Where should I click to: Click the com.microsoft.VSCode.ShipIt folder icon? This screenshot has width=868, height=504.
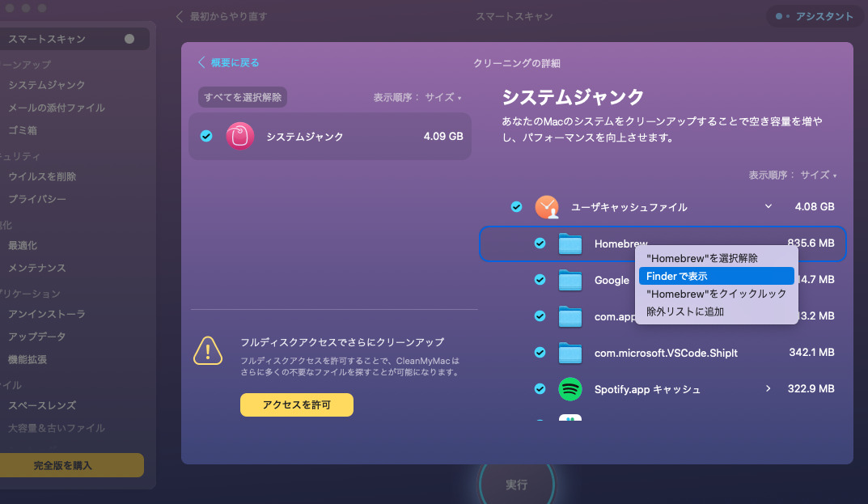coord(569,353)
